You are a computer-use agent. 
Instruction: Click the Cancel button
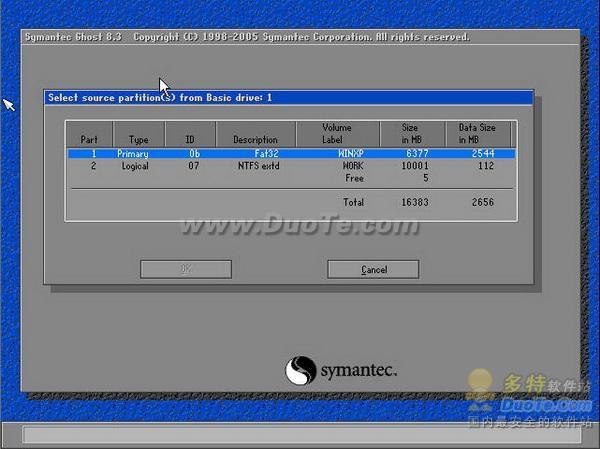click(x=373, y=269)
